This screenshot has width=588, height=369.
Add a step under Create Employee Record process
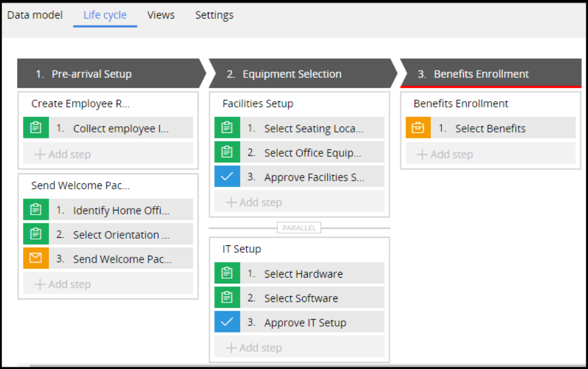point(63,154)
